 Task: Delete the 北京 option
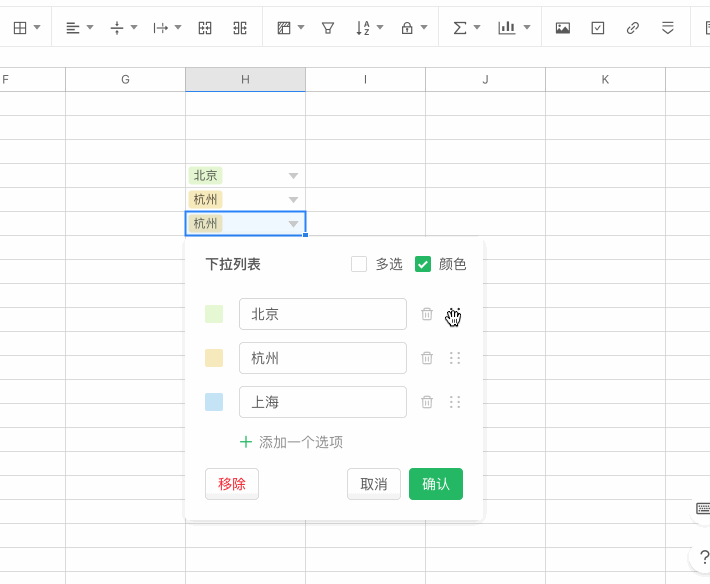(x=427, y=314)
